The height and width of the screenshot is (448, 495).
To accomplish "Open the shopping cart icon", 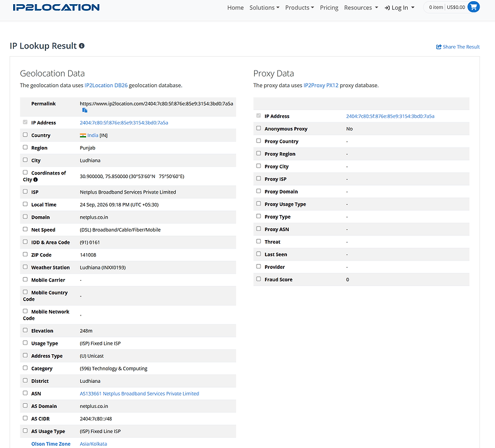I will pos(473,7).
